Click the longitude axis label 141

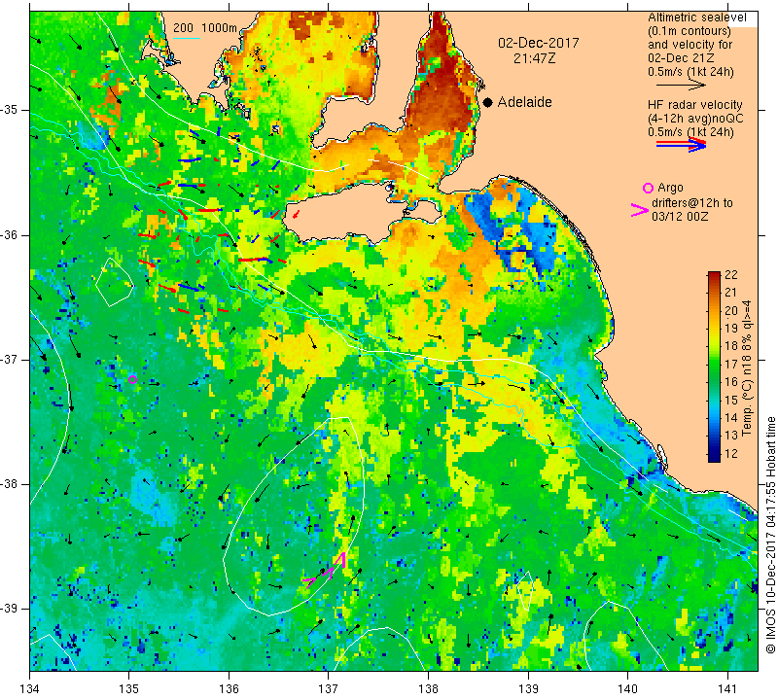727,688
